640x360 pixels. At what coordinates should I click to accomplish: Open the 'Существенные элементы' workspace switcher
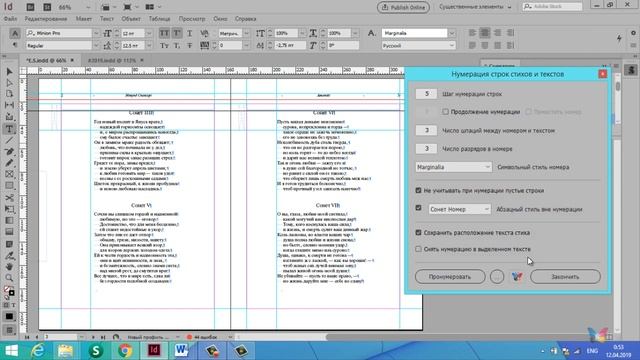coord(475,7)
